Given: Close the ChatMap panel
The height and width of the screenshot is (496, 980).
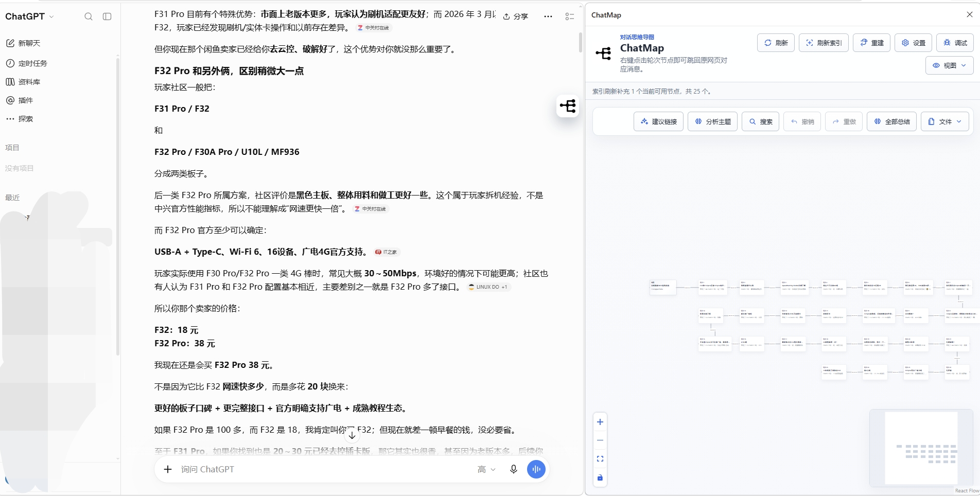Looking at the screenshot, I should coord(970,14).
